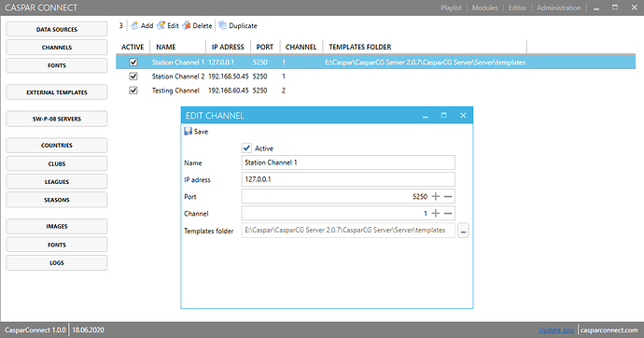Click the Duplicate channel toolbar icon

tap(223, 25)
